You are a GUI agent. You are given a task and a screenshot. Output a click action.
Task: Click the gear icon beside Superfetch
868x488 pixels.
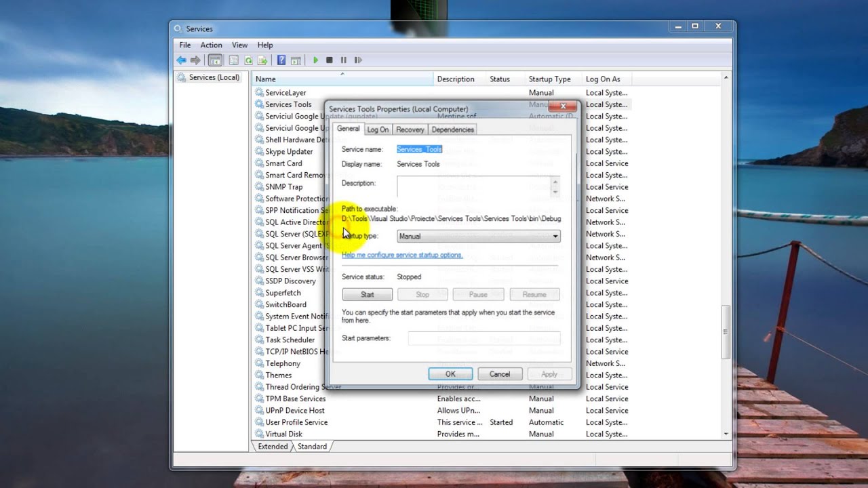[x=259, y=293]
